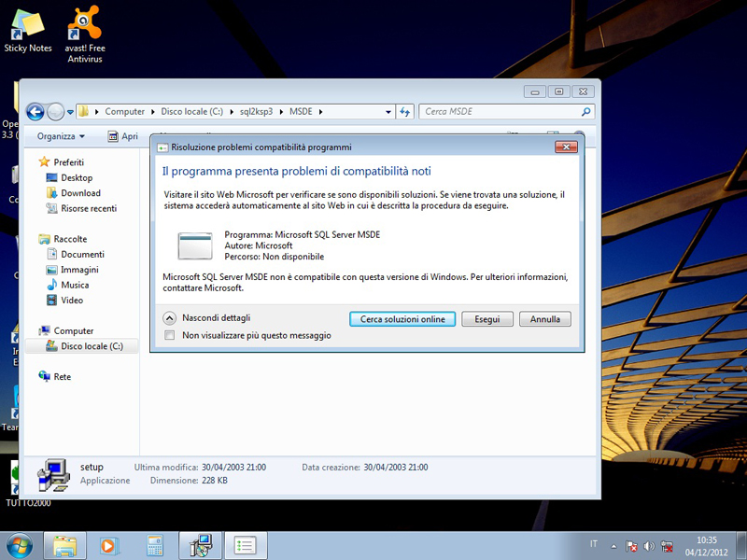The width and height of the screenshot is (747, 560).
Task: Click the 'Programma: Microsoft SQL Server MSDE' text
Action: coord(303,235)
